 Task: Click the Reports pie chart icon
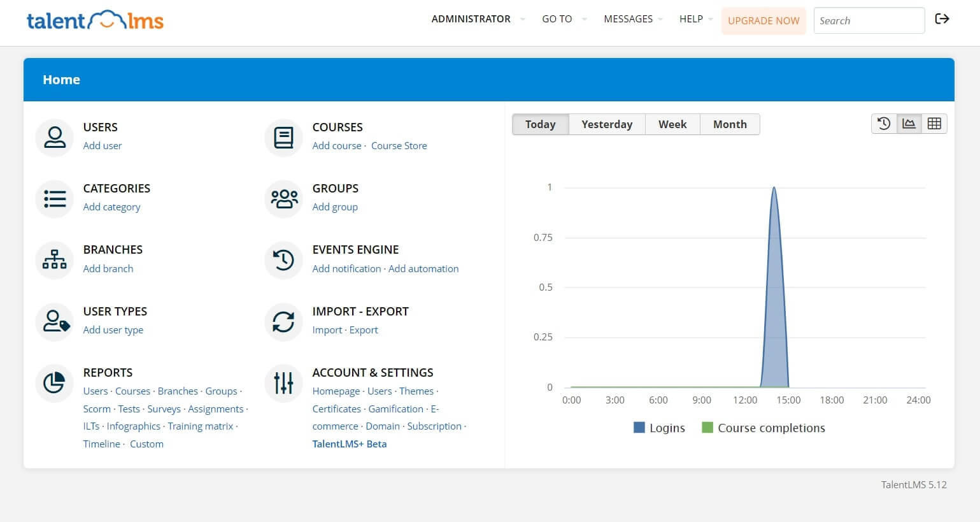coord(55,383)
